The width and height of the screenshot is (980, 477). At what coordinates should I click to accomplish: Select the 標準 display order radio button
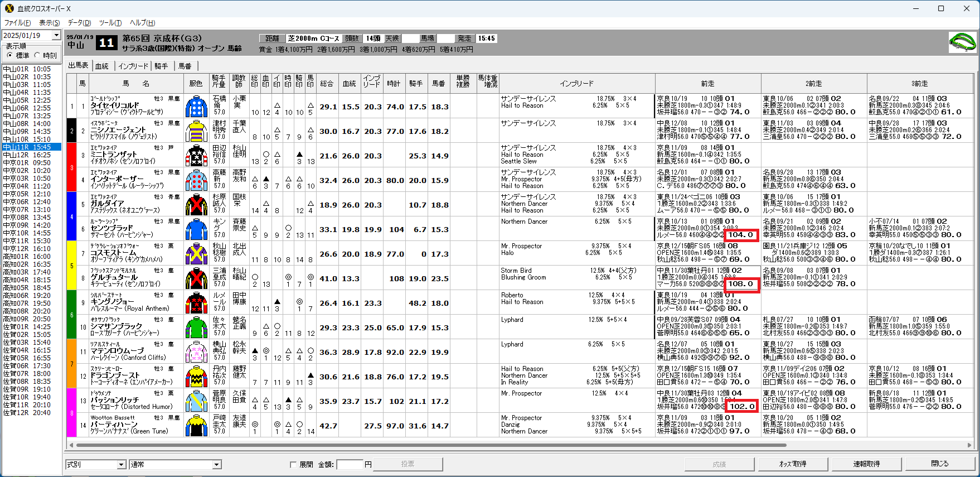(x=10, y=55)
